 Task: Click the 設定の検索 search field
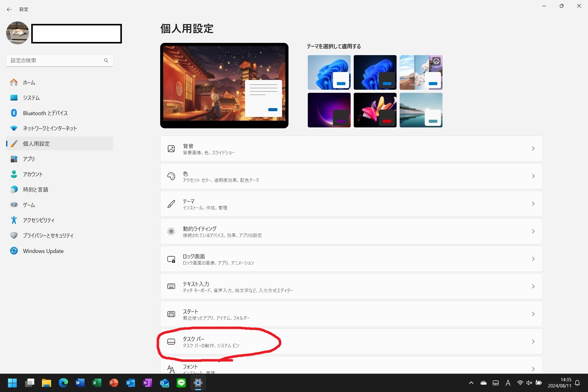[x=55, y=60]
